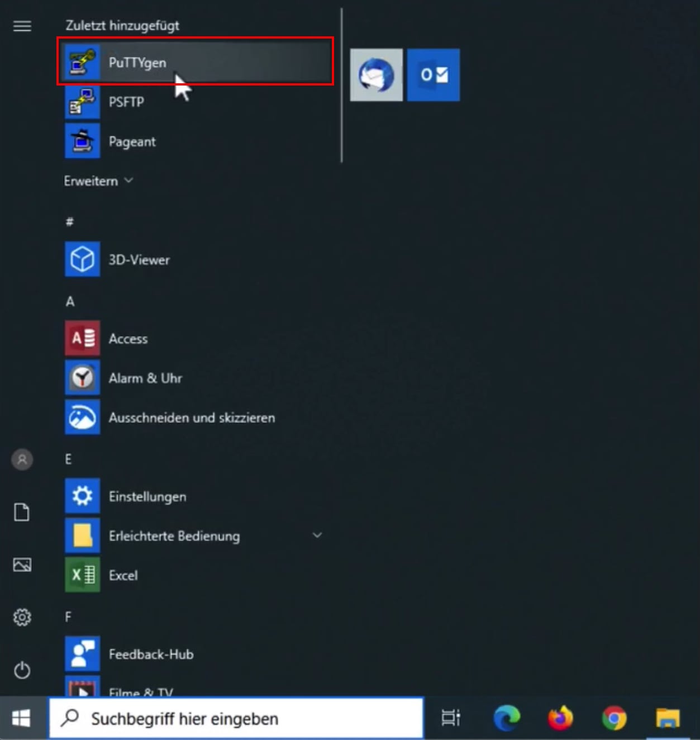Open the Feedback-Hub app

pos(151,654)
